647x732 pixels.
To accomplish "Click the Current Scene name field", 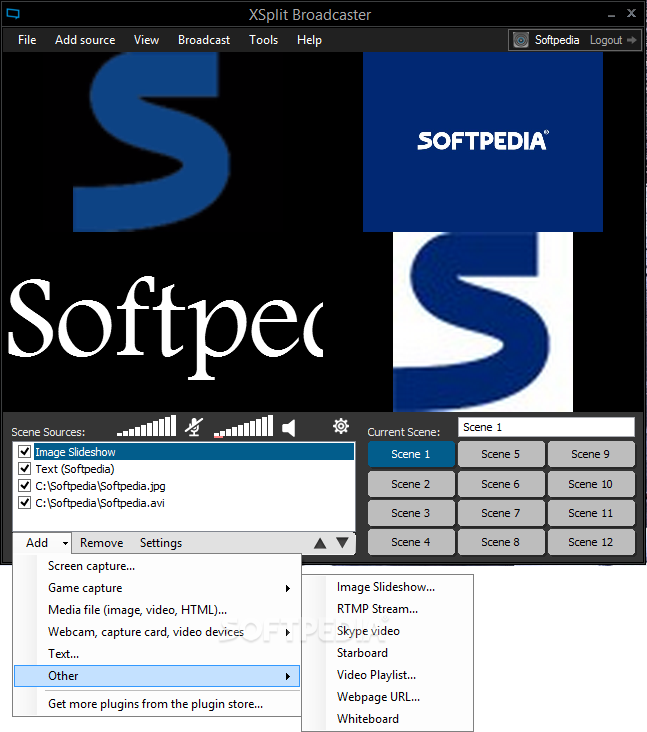I will click(x=546, y=427).
